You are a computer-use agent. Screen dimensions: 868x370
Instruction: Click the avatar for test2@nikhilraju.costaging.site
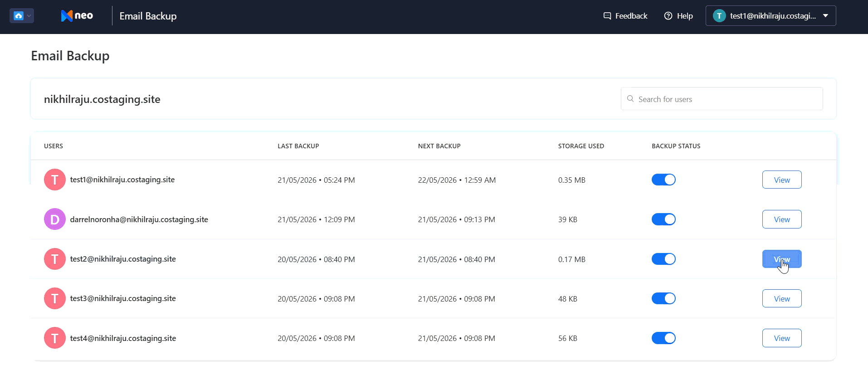pyautogui.click(x=55, y=259)
